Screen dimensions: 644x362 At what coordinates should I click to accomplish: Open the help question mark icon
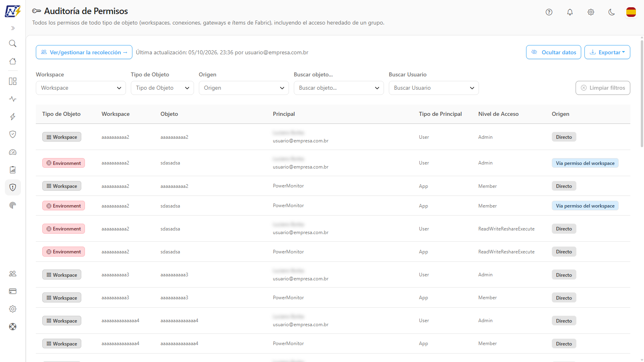(x=549, y=12)
